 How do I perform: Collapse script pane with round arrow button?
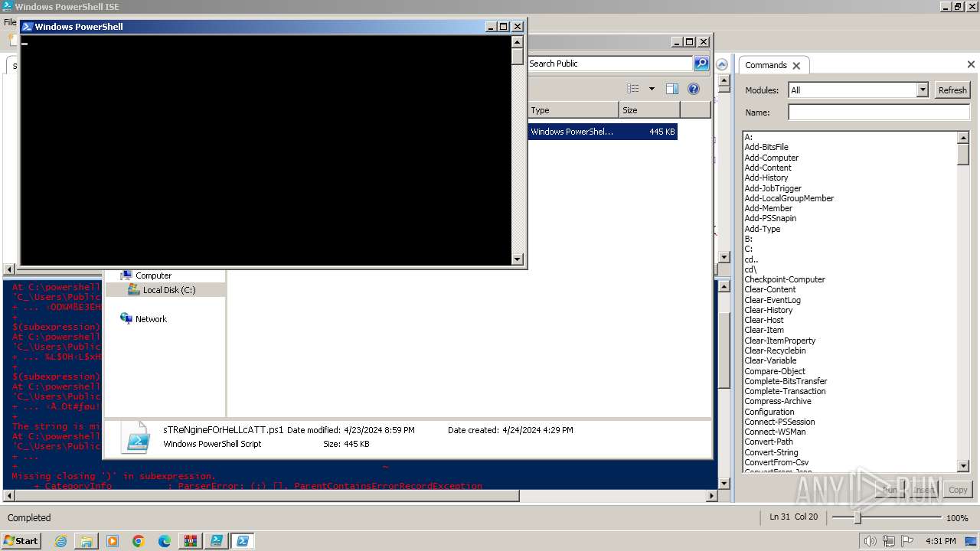pyautogui.click(x=722, y=64)
